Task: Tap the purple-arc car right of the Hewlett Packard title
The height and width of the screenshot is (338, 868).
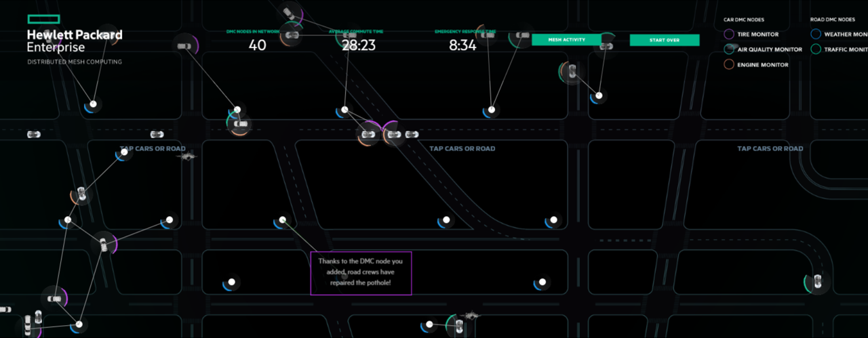Action: [184, 46]
